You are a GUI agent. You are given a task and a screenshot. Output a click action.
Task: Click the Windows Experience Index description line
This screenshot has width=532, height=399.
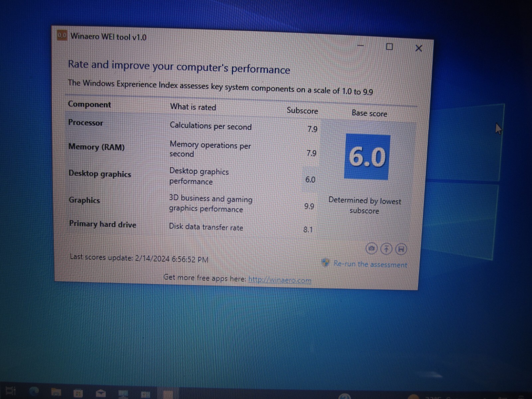(x=220, y=87)
